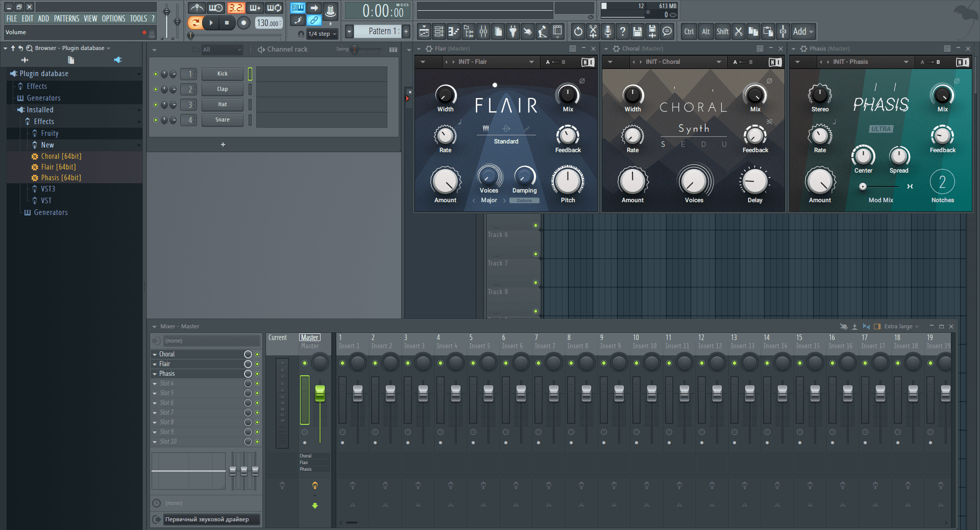Disable Flair effect slot in mixer

tap(257, 364)
